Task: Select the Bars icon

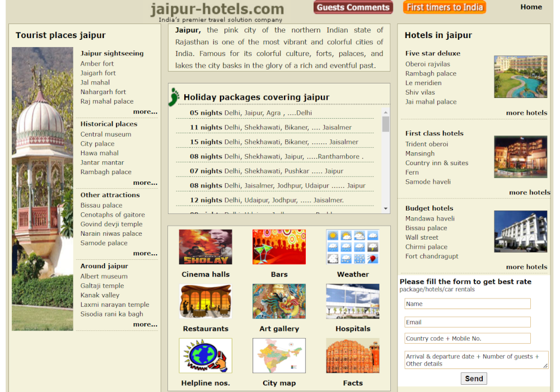Action: pos(279,246)
